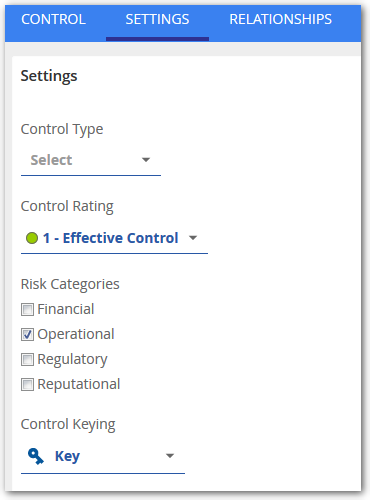The width and height of the screenshot is (370, 500).
Task: Open the Control Keying dropdown arrow
Action: (170, 456)
